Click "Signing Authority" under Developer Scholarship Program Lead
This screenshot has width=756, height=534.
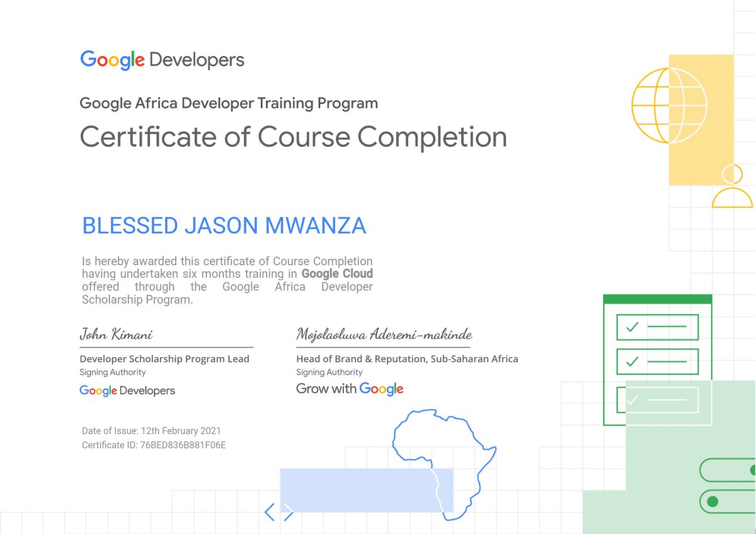(113, 373)
